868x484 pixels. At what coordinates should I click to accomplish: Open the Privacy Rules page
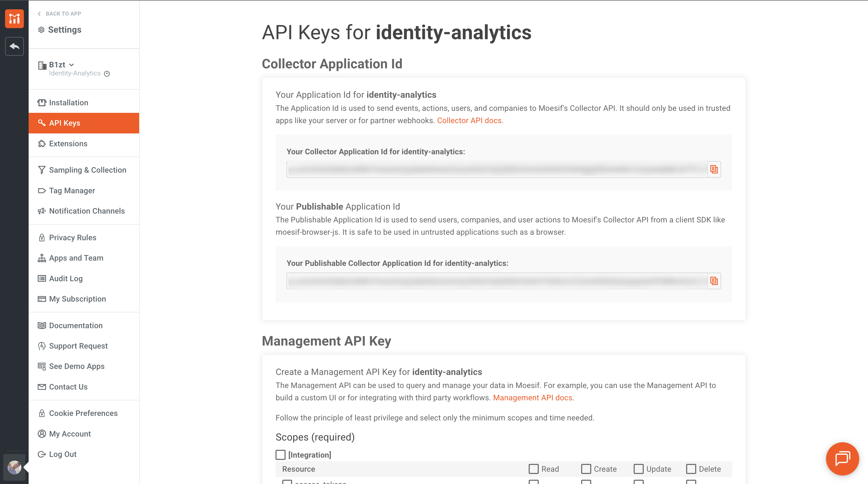(84, 238)
